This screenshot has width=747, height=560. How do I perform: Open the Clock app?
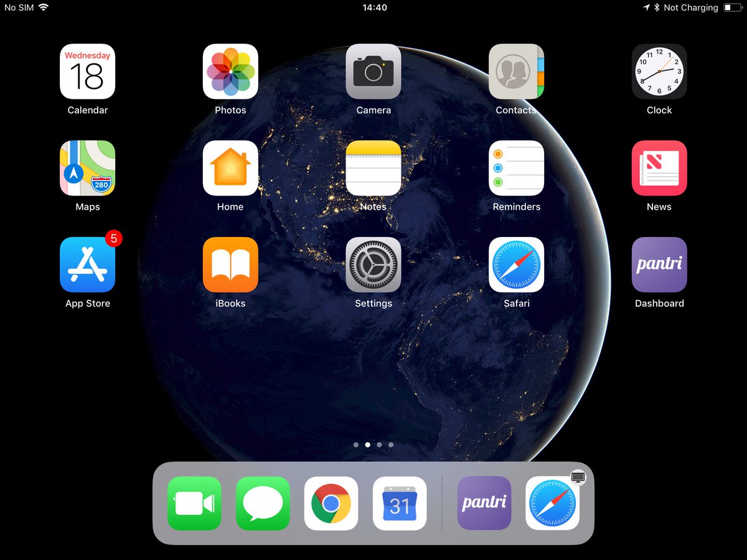pyautogui.click(x=659, y=72)
